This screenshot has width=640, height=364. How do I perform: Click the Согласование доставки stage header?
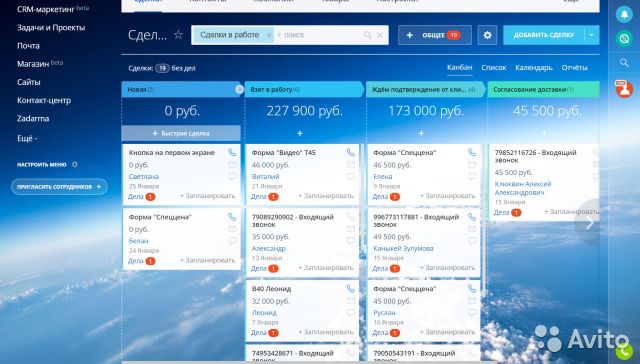pyautogui.click(x=544, y=89)
